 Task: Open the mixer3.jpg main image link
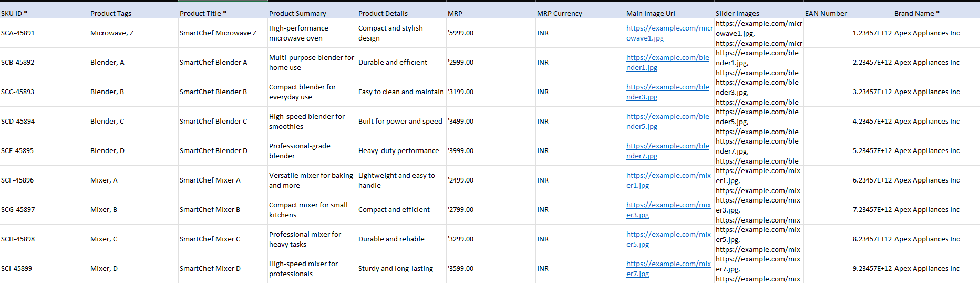(668, 210)
